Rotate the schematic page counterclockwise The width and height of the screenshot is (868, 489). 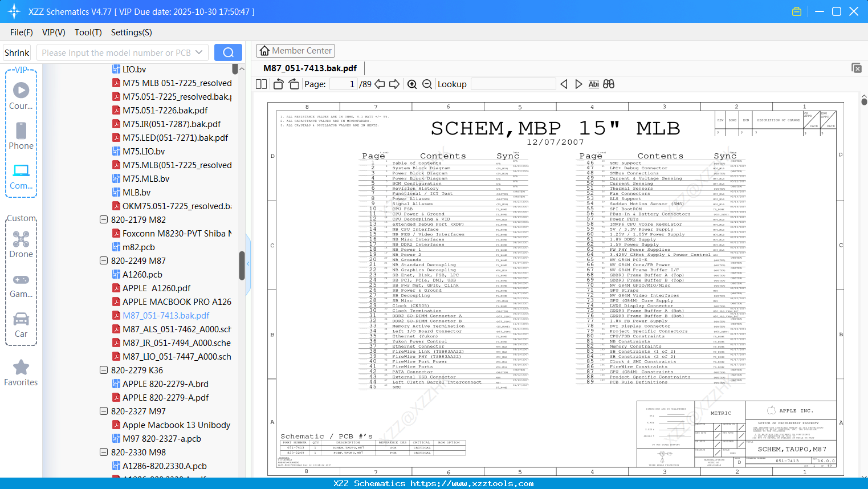(x=279, y=84)
